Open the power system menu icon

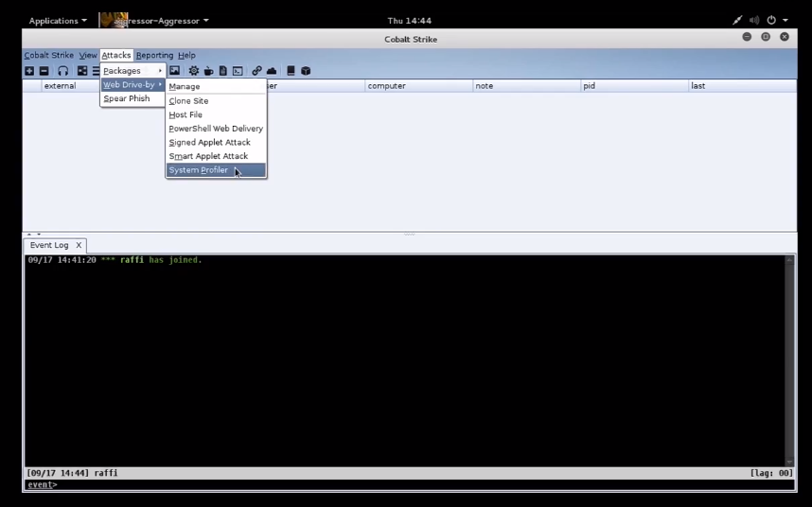[771, 20]
